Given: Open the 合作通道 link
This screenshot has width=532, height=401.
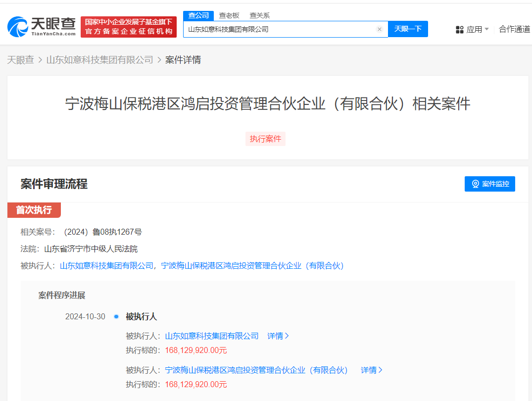Looking at the screenshot, I should click(515, 29).
